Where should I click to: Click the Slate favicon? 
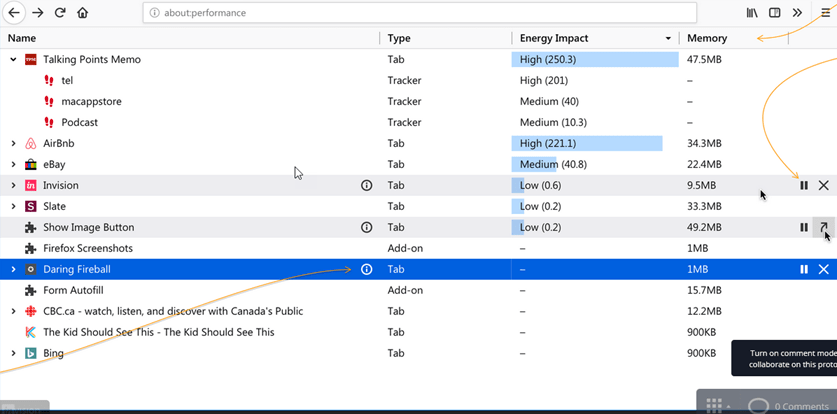[30, 206]
